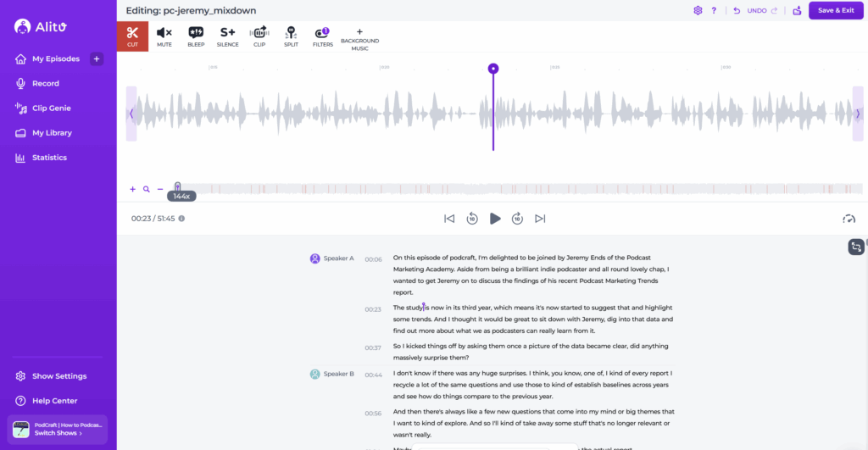This screenshot has height=450, width=868.
Task: Select the Mute tool
Action: [164, 36]
